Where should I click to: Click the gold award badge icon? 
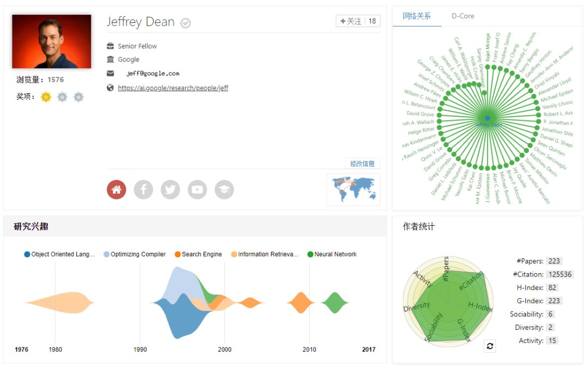tap(46, 97)
